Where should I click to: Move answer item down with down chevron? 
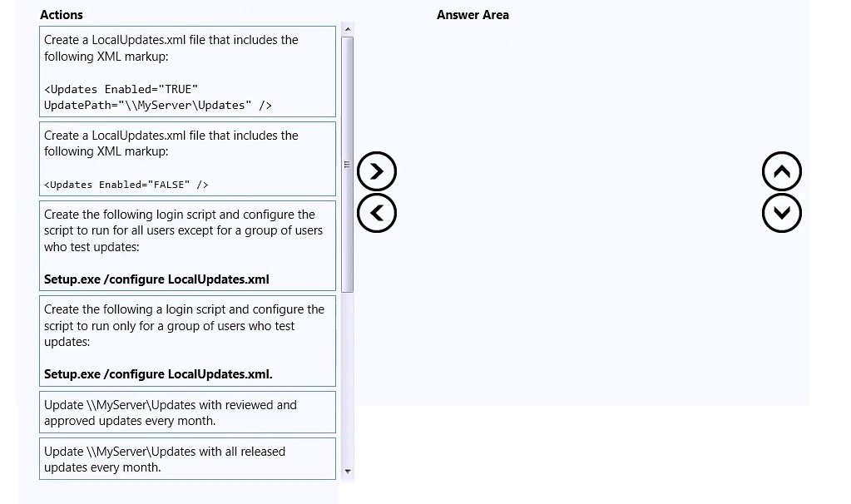point(781,213)
